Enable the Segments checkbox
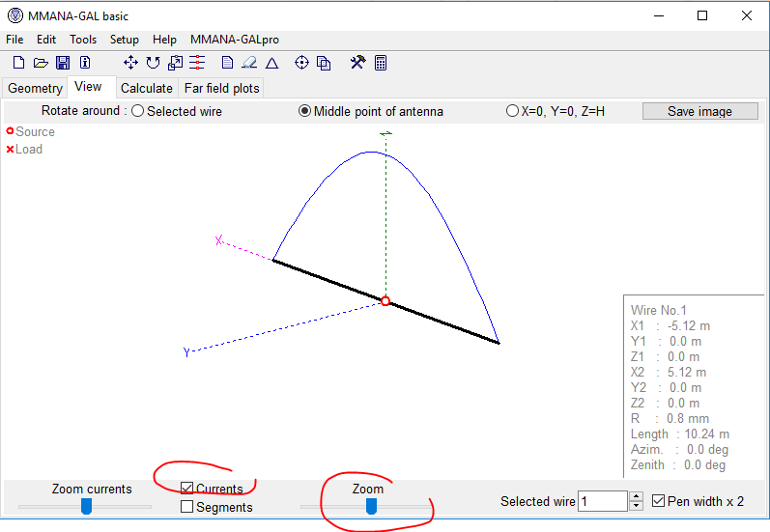Screen dimensions: 770x532 (187, 507)
